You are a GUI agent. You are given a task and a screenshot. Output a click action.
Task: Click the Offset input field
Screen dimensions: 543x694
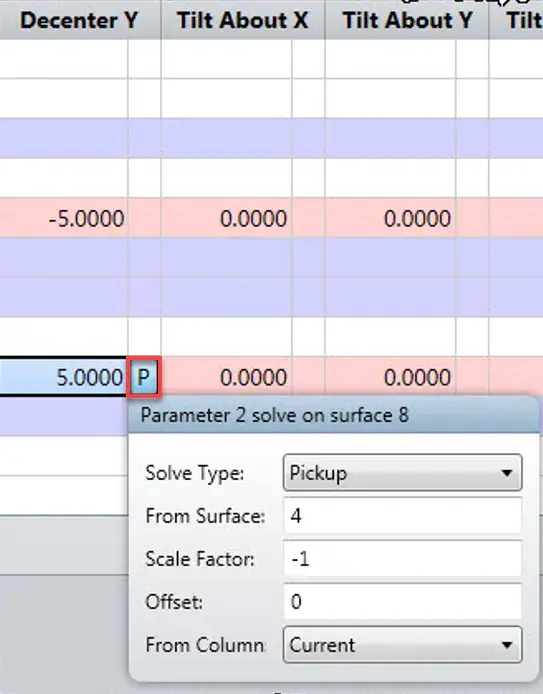(402, 601)
